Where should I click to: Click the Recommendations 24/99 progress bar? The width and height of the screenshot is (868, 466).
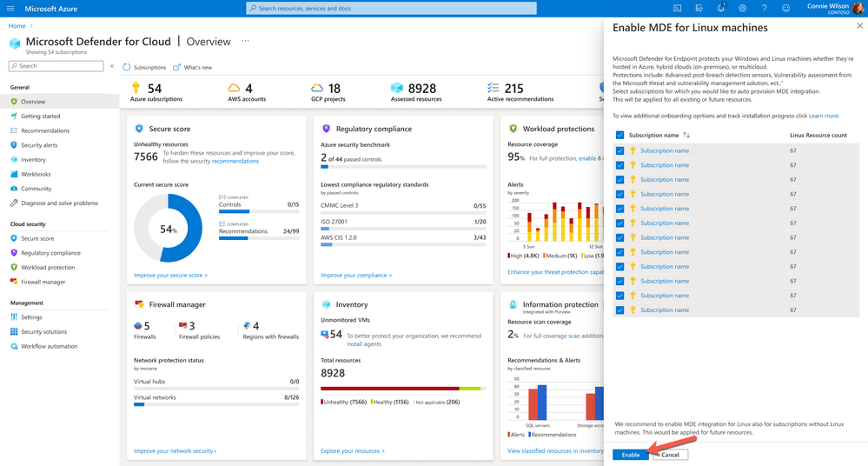click(259, 238)
